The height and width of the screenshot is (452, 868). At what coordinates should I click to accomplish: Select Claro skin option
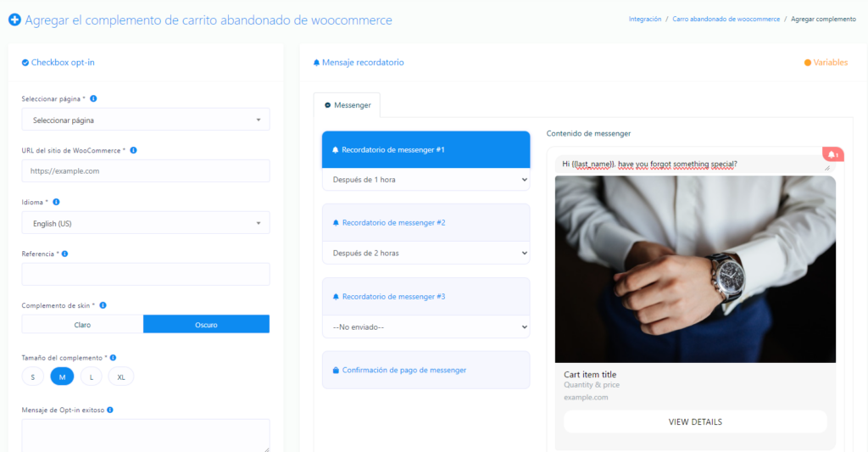(x=82, y=325)
